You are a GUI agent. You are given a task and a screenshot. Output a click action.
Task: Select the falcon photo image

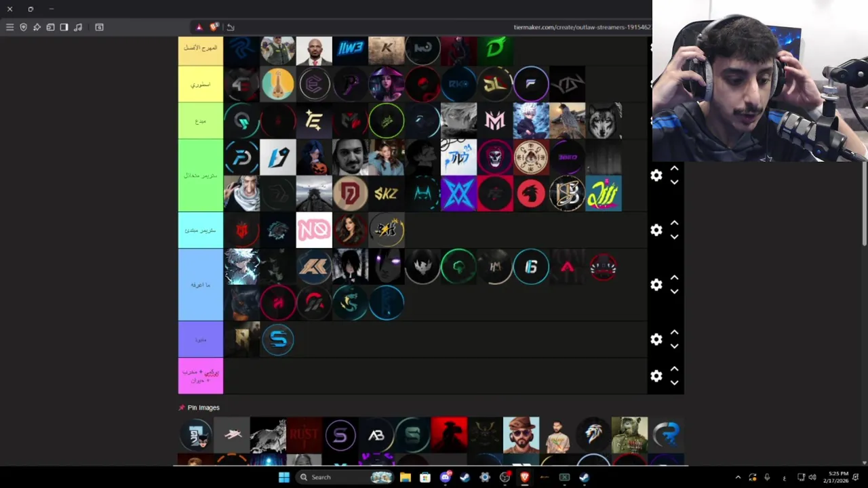pyautogui.click(x=568, y=121)
